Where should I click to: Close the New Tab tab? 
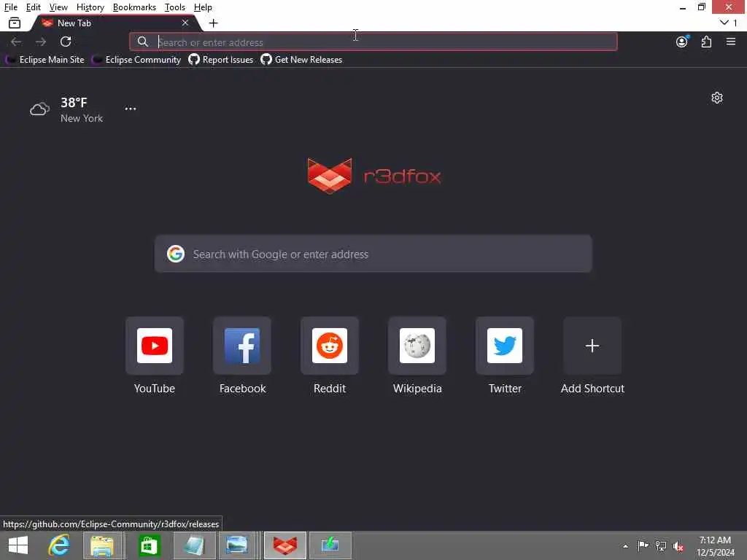(x=185, y=23)
